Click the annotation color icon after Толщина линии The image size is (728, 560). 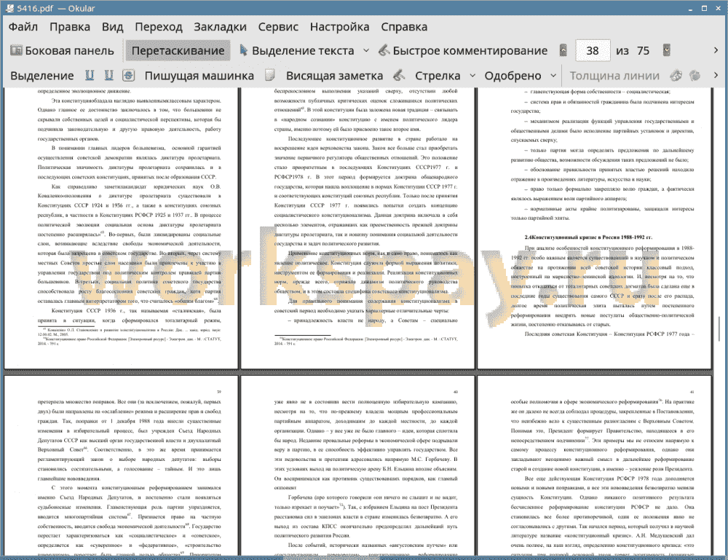[676, 75]
